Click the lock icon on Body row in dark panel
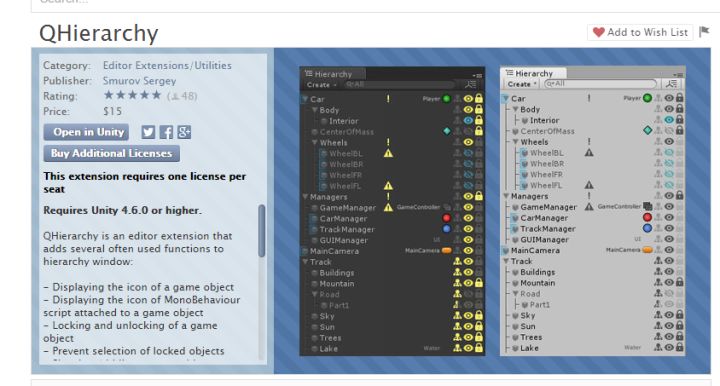The height and width of the screenshot is (386, 720). (x=479, y=110)
